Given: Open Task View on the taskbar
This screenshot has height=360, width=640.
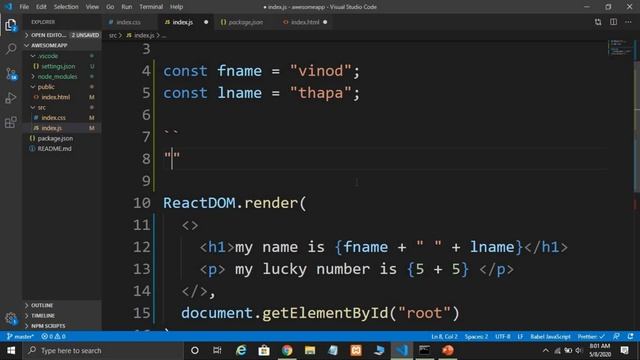Looking at the screenshot, I should click(217, 351).
